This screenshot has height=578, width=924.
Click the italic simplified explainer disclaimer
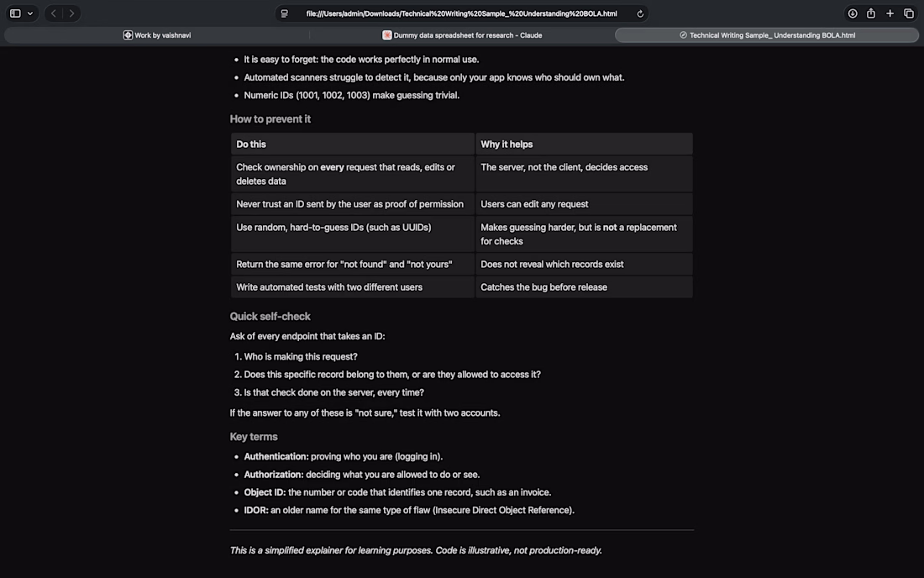tap(416, 550)
